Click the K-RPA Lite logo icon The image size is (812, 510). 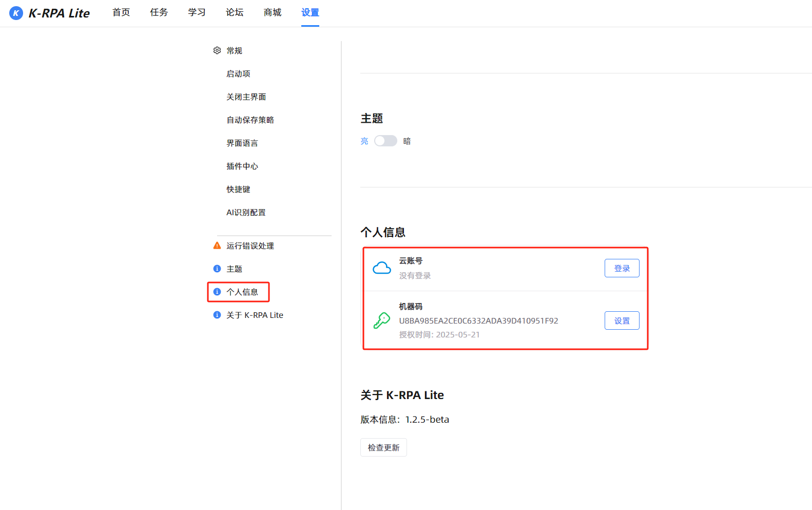tap(16, 13)
